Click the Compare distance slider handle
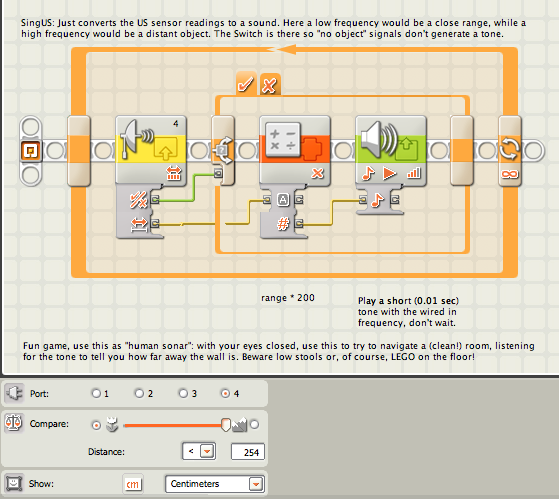 [x=226, y=425]
